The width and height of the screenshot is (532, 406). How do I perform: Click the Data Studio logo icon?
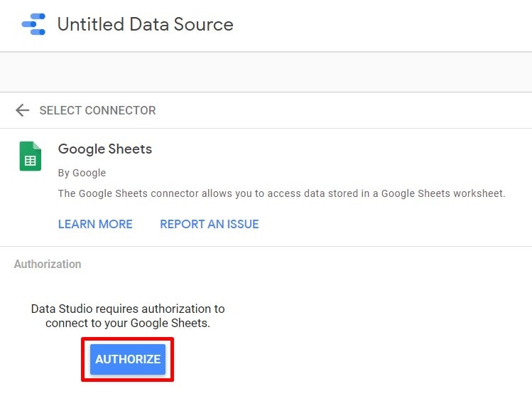[33, 24]
